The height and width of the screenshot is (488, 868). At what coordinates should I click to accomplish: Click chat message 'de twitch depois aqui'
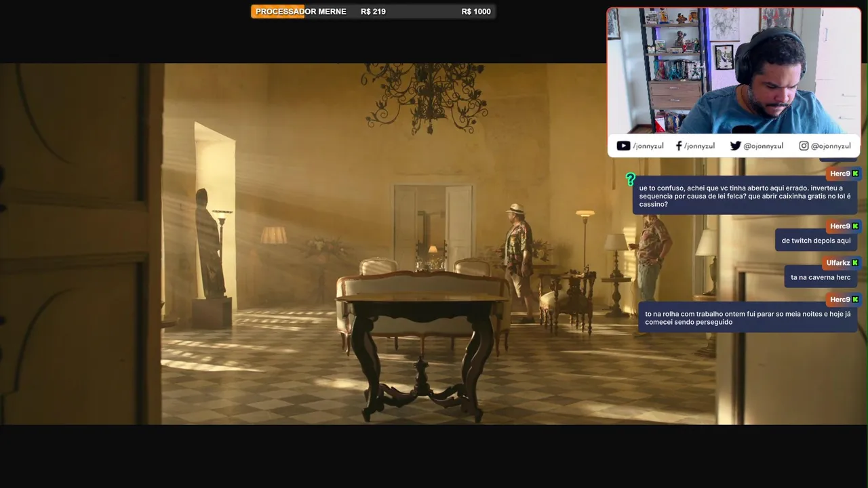click(816, 241)
